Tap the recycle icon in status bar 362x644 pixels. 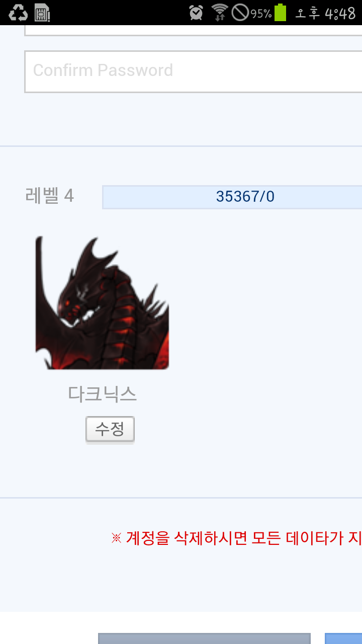[x=18, y=13]
